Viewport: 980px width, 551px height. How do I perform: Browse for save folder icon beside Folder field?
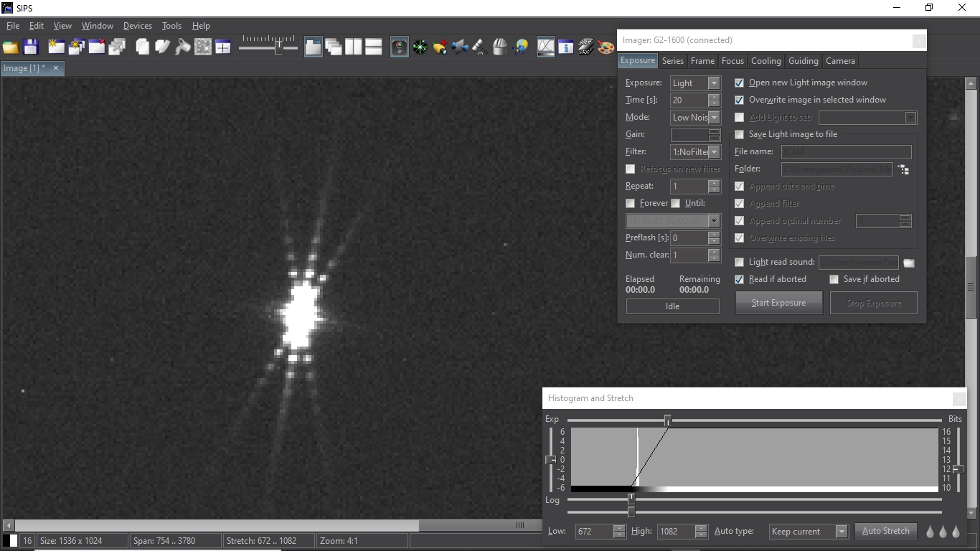pos(903,169)
